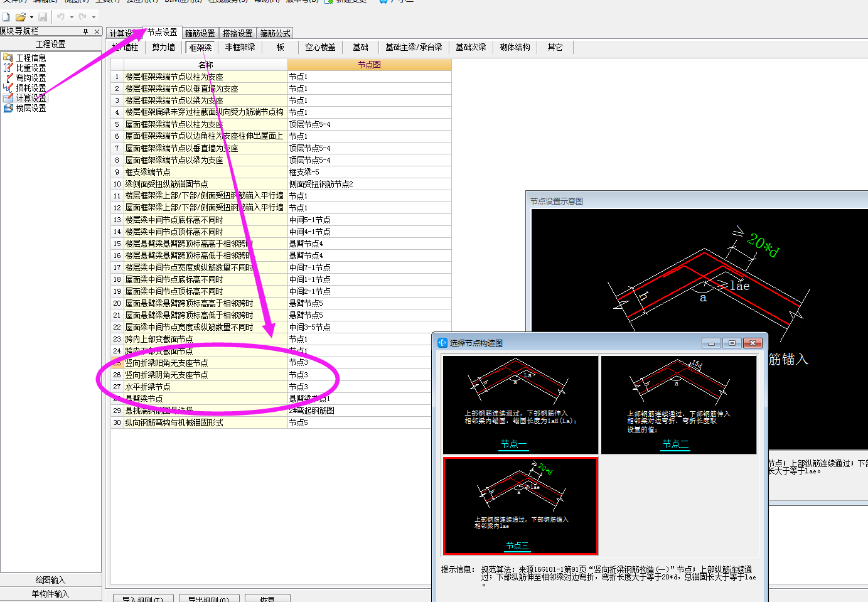Close the 模块导航栏 panel

coord(97,31)
